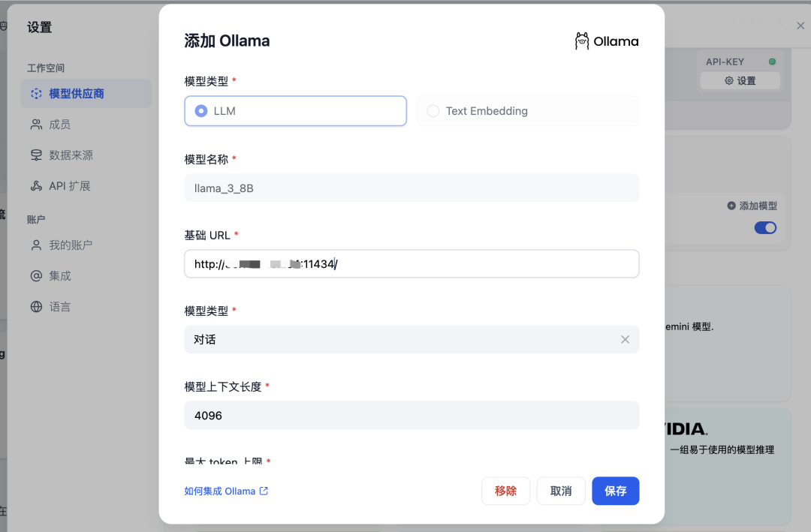Disable the blue model toggle switch
The width and height of the screenshot is (811, 532).
765,227
